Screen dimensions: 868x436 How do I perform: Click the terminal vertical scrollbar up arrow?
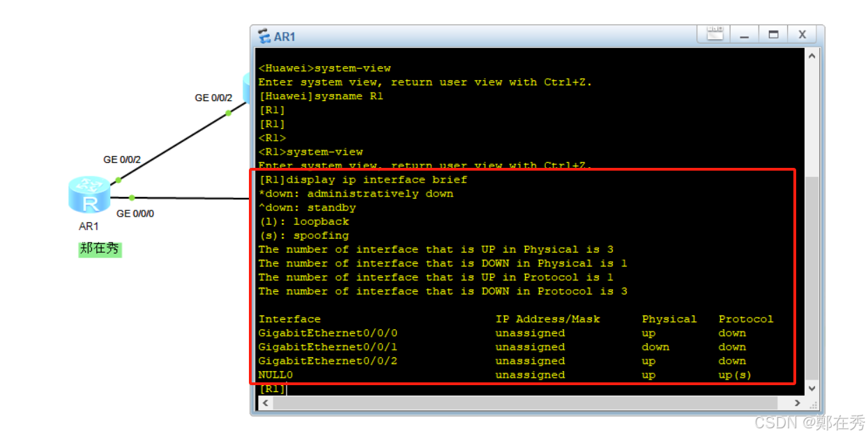click(812, 55)
